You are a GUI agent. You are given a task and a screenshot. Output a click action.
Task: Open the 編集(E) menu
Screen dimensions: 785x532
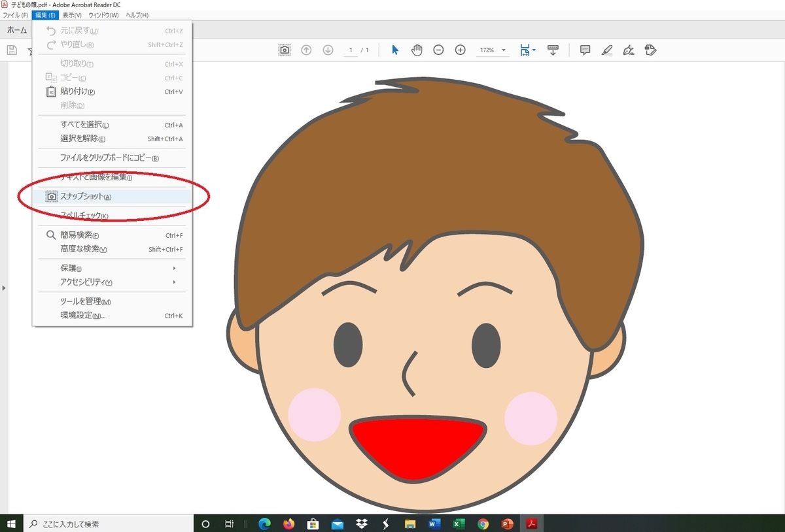pos(45,15)
